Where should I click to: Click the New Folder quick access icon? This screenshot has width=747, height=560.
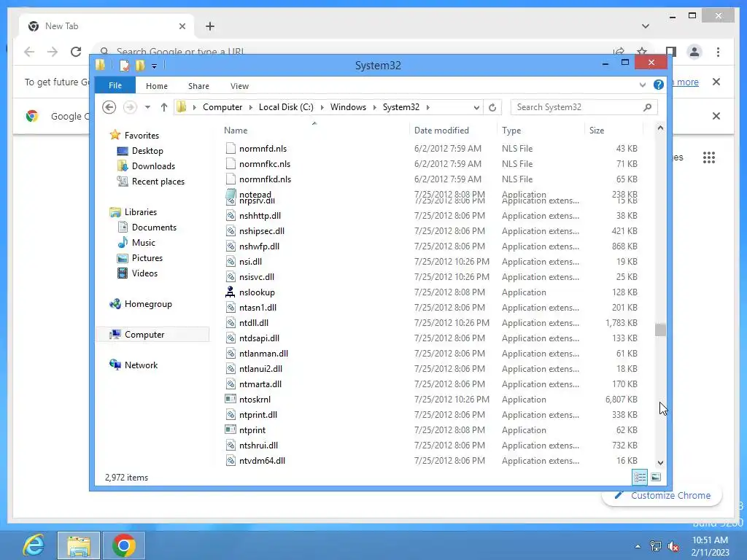coord(140,65)
